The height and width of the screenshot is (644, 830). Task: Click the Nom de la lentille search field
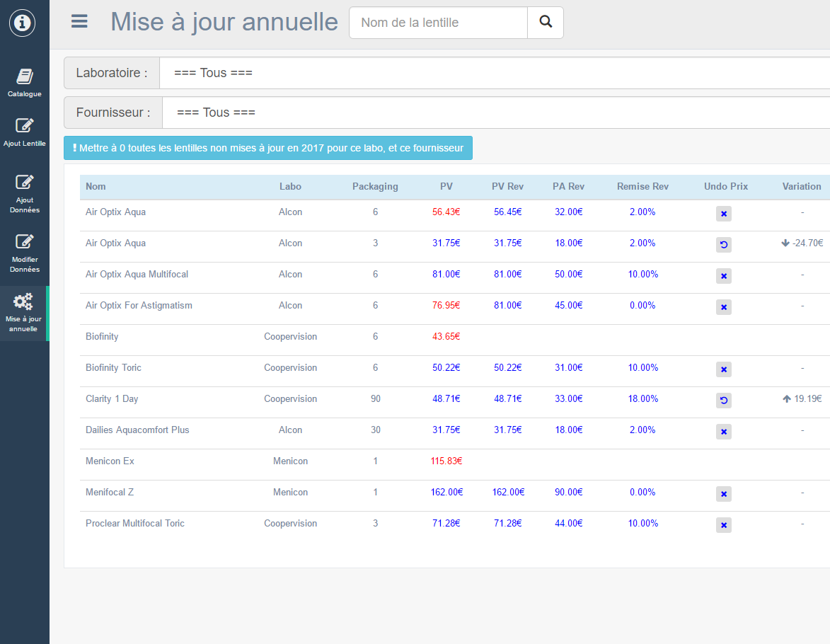point(438,23)
